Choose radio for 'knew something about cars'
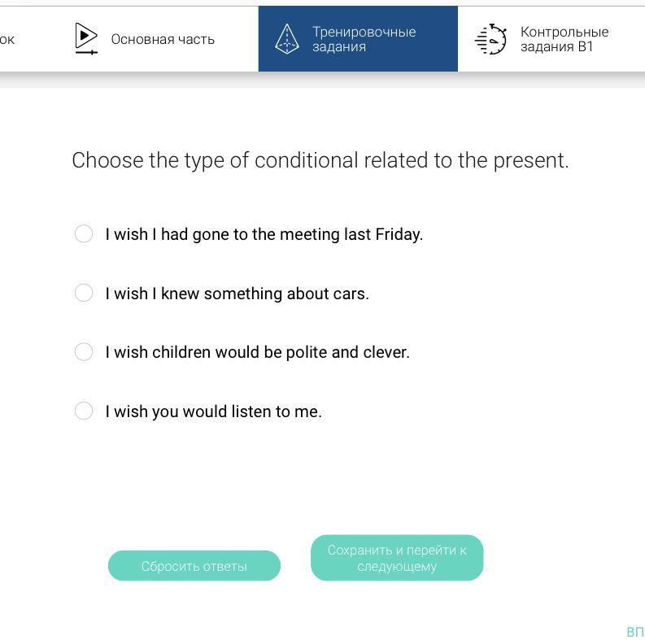The height and width of the screenshot is (644, 645). pos(84,293)
